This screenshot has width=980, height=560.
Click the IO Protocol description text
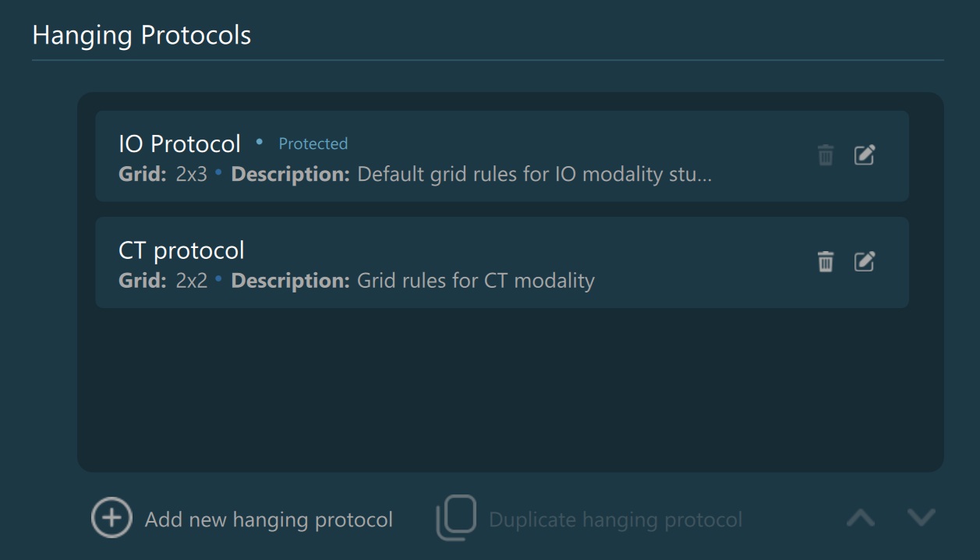tap(534, 175)
